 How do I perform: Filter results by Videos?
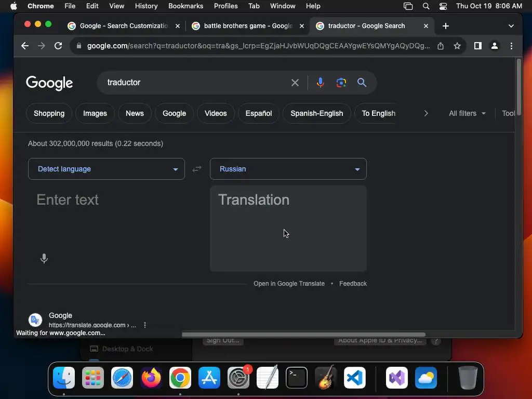[x=216, y=113]
